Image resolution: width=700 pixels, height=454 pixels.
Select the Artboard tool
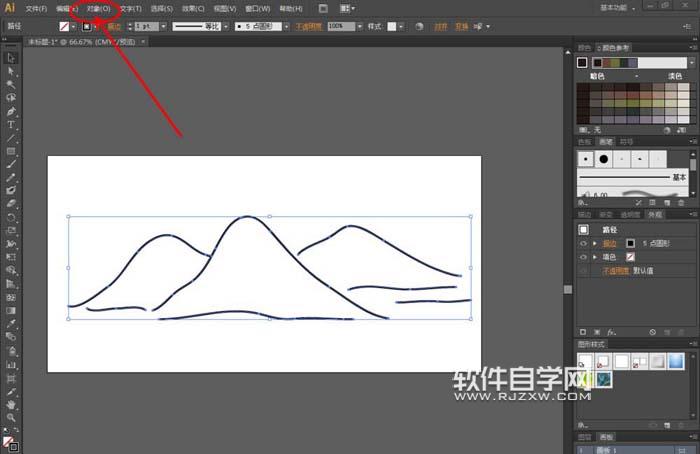(x=11, y=379)
